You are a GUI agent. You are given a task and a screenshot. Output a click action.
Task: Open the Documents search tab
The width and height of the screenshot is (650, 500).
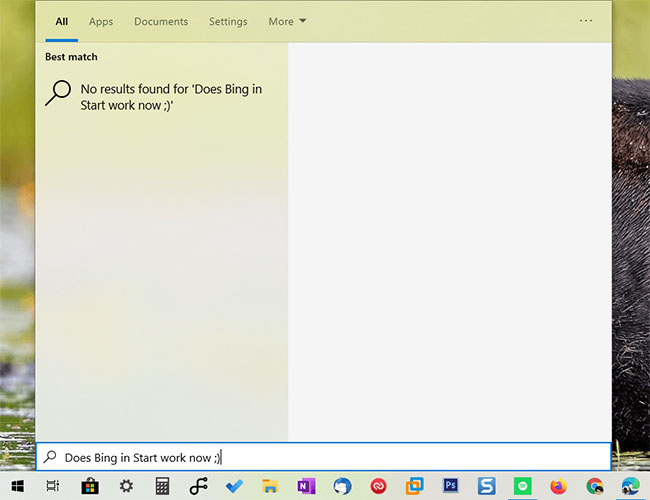[161, 22]
